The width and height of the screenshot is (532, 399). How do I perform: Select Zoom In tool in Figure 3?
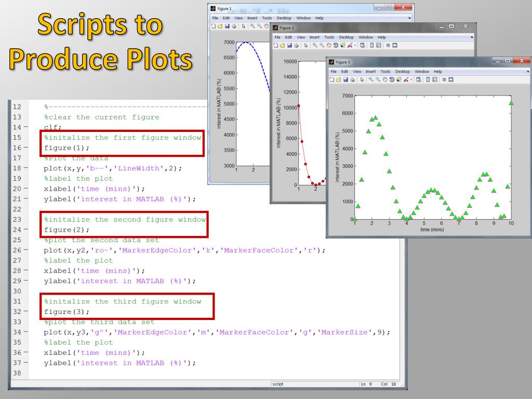click(x=371, y=79)
